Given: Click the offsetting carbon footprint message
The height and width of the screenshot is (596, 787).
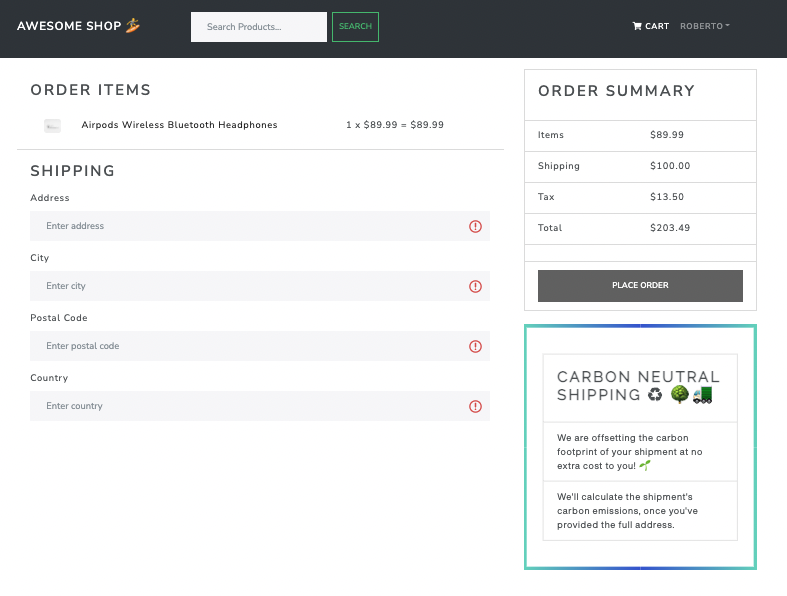Looking at the screenshot, I should click(x=629, y=452).
